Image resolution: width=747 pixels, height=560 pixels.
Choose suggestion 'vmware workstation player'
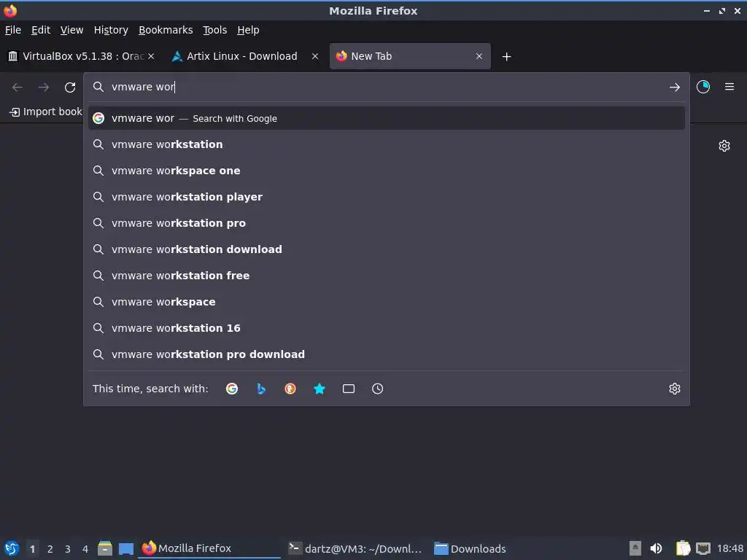[387, 197]
